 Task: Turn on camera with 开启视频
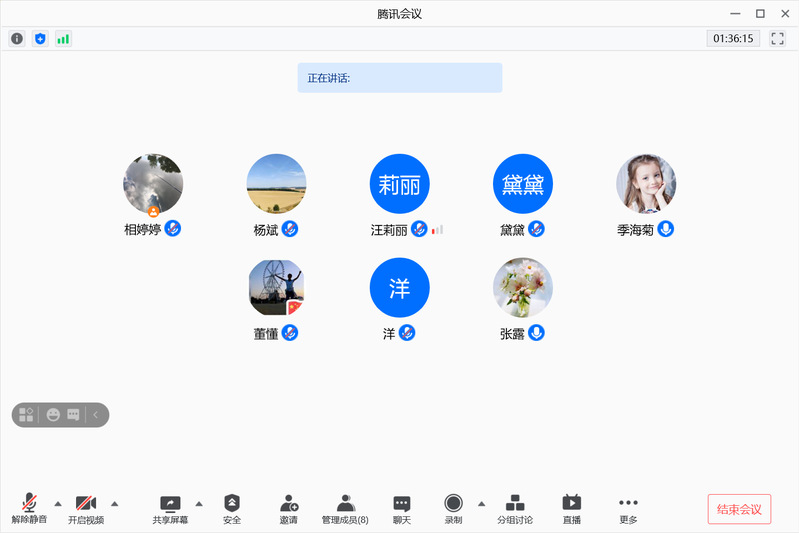click(86, 508)
